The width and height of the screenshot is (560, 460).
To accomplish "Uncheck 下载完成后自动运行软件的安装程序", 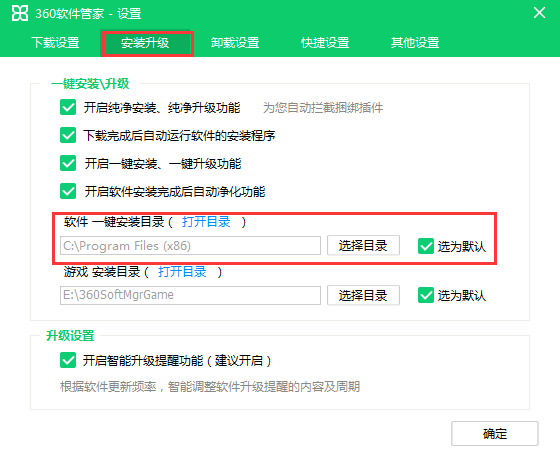I will click(68, 135).
